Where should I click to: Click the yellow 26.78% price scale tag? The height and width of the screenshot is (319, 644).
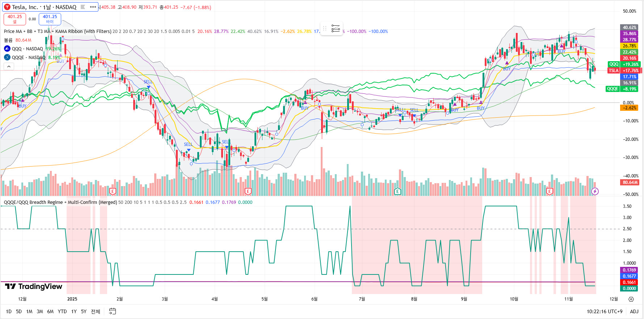point(630,46)
